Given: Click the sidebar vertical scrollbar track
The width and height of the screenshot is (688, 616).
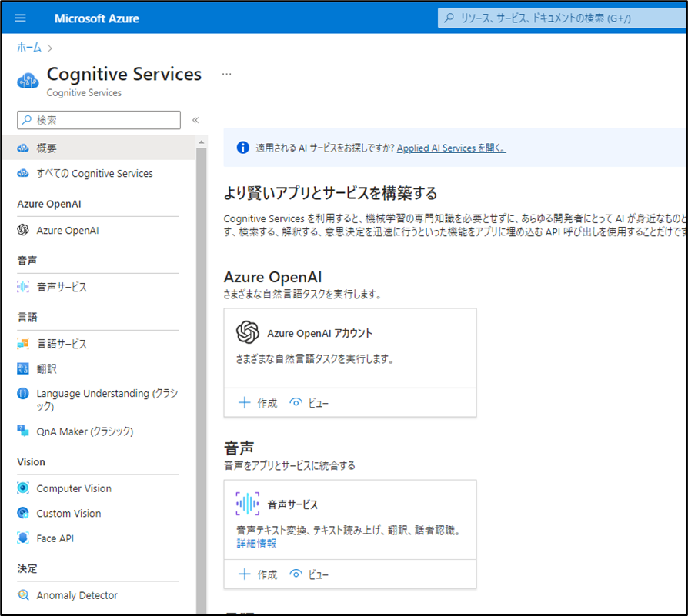Looking at the screenshot, I should pyautogui.click(x=202, y=381).
